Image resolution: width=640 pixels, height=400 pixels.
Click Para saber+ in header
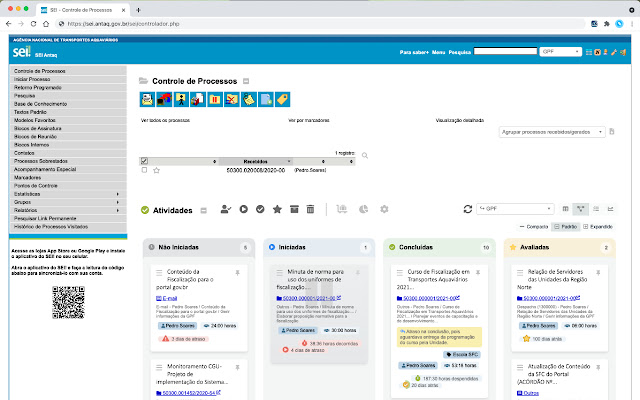[x=414, y=52]
